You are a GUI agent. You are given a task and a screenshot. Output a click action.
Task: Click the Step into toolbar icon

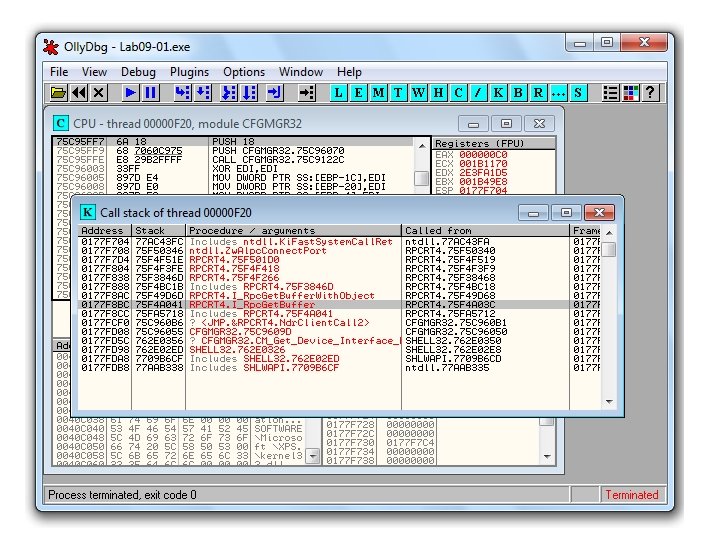click(x=182, y=93)
